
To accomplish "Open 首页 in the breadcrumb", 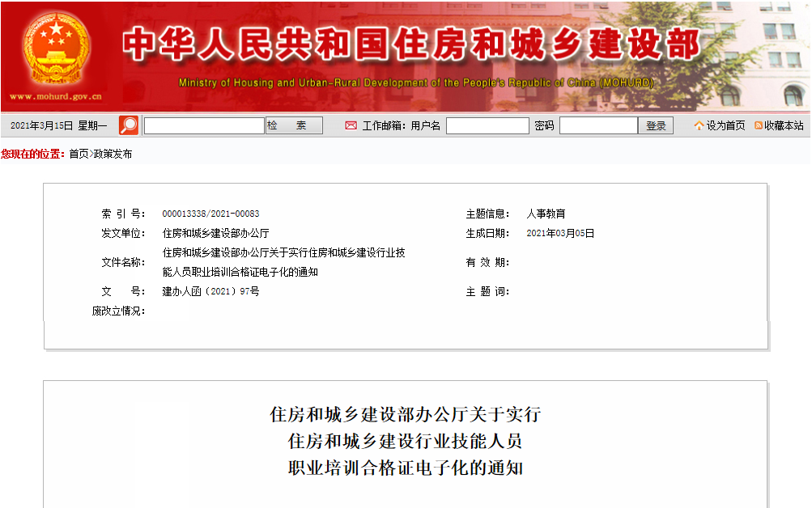I will point(79,154).
